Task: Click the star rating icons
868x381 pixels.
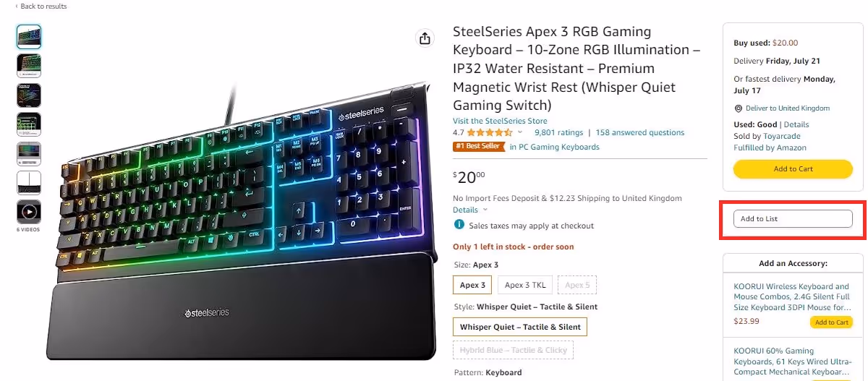Action: [x=490, y=133]
